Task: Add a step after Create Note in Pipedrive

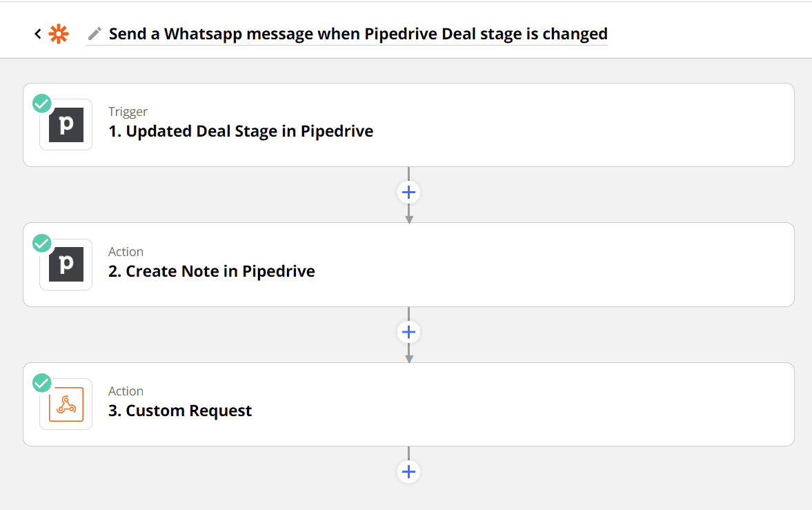Action: point(408,332)
